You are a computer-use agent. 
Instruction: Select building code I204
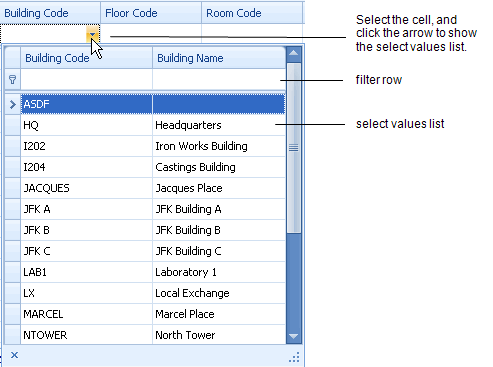[x=86, y=167]
